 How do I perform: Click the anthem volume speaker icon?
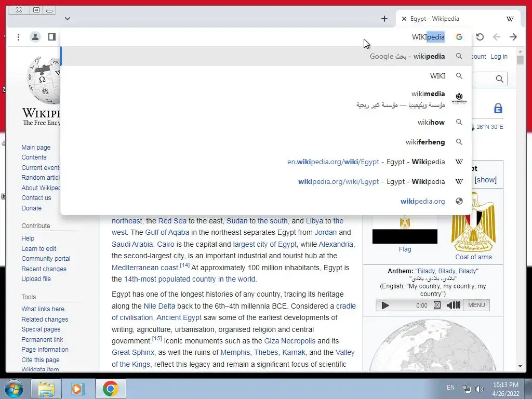[x=449, y=305]
